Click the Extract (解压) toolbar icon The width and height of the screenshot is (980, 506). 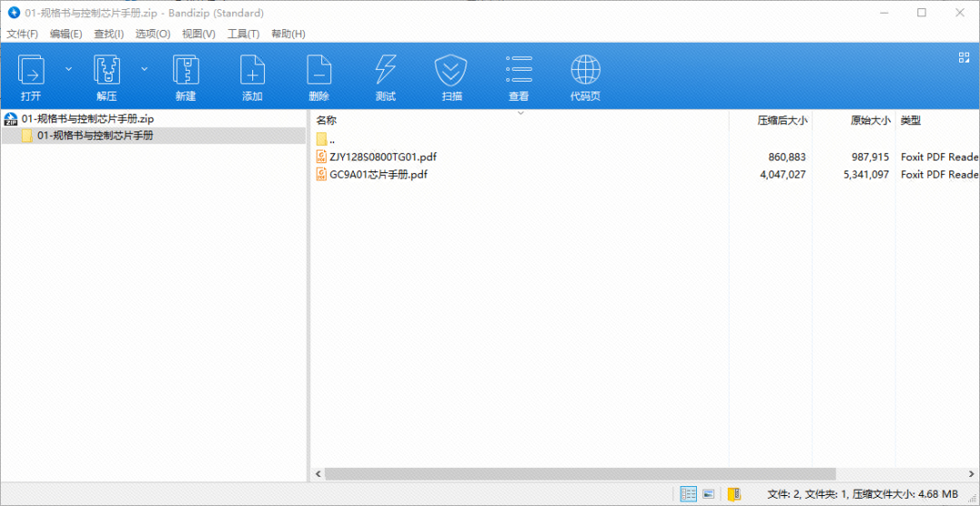point(107,71)
